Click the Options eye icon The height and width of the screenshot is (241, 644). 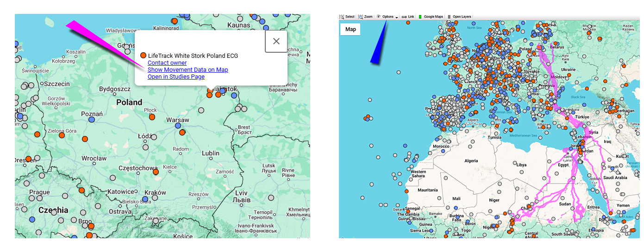click(378, 17)
